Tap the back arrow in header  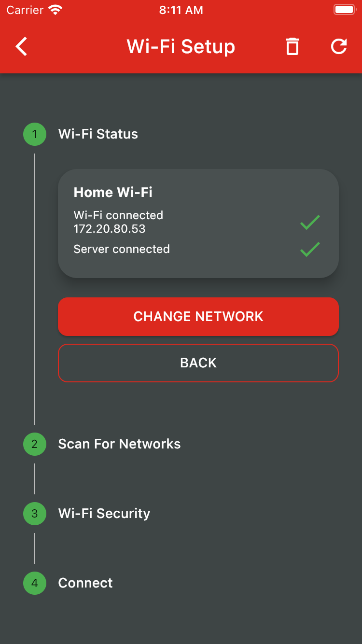pos(22,47)
